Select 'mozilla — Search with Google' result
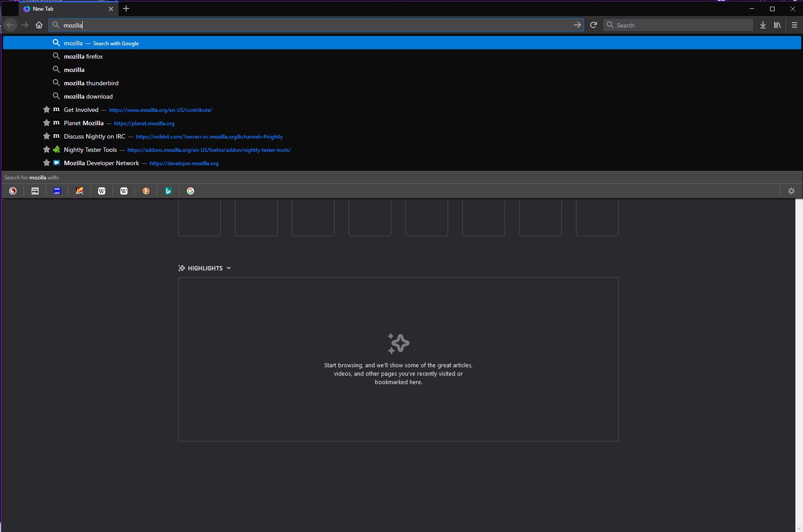Image resolution: width=803 pixels, height=532 pixels. tap(402, 43)
